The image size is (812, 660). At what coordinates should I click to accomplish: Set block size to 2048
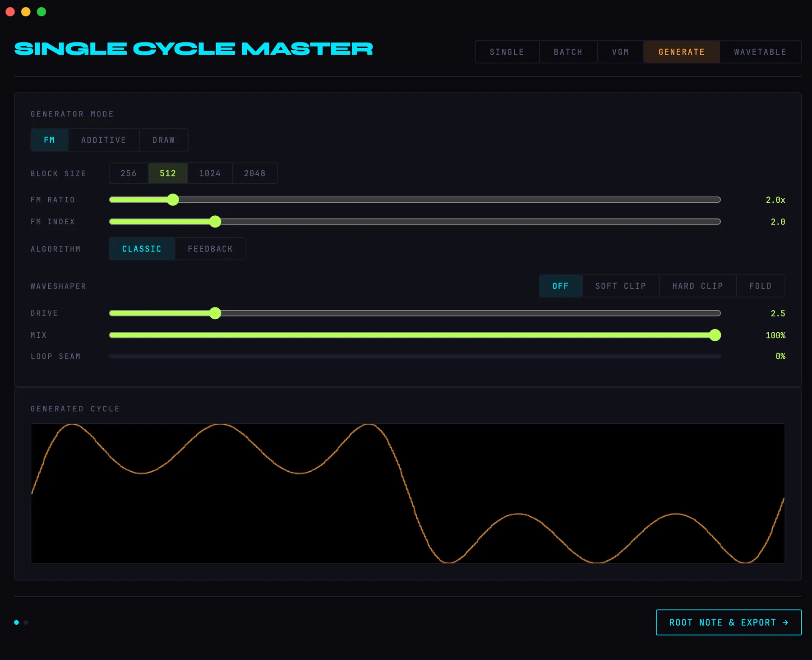[255, 173]
